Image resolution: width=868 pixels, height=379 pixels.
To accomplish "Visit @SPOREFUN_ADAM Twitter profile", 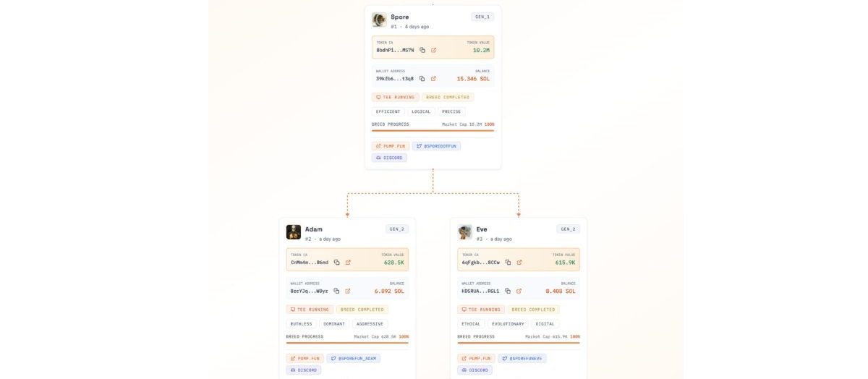I will 354,358.
